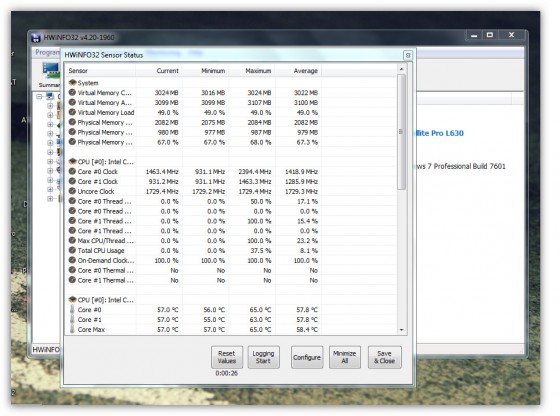Select the System group icon in sensor list
Screen dimensions: 560x416
[x=72, y=82]
